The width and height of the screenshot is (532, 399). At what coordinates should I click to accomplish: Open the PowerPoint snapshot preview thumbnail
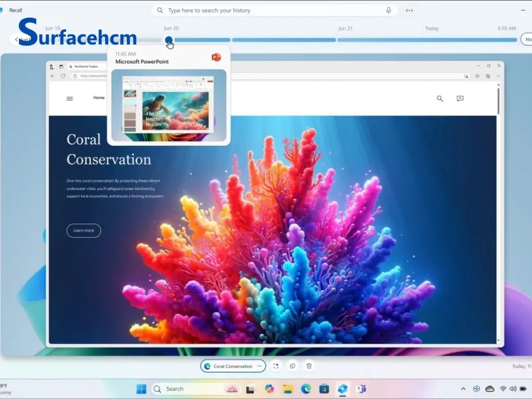(x=169, y=105)
